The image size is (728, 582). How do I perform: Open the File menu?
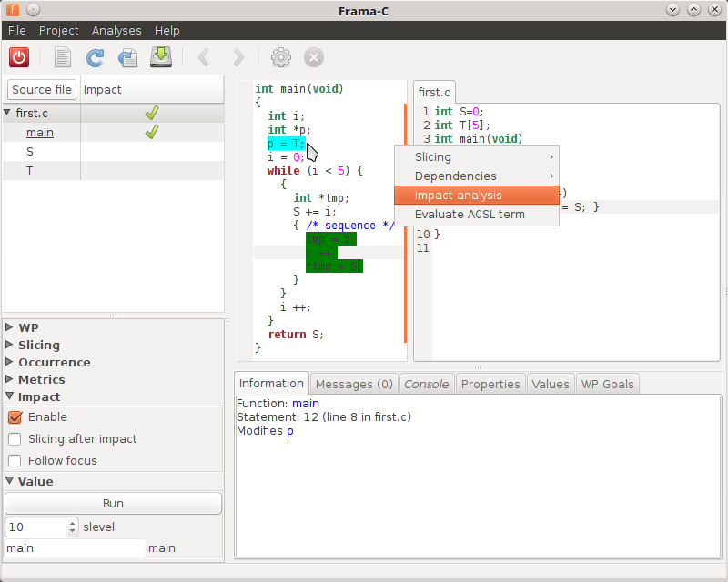click(x=17, y=31)
